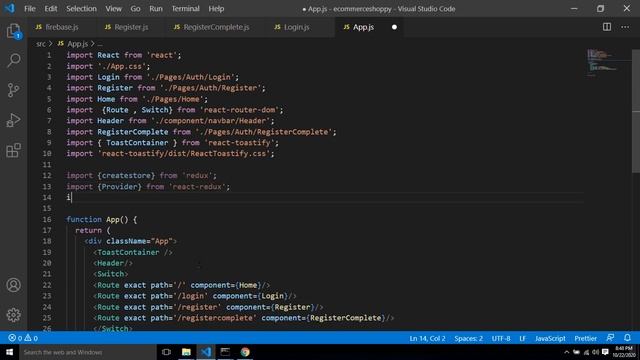Screen dimensions: 640x360
Task: Click the src breadcrumb segment
Action: click(40, 44)
